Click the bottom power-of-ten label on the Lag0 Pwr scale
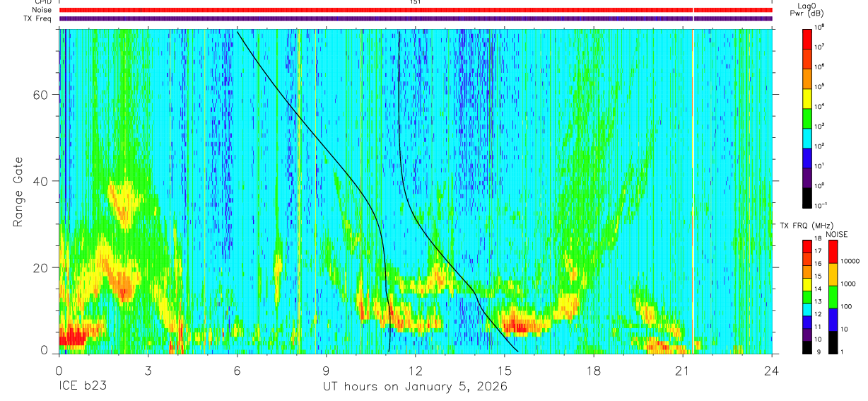 point(821,205)
